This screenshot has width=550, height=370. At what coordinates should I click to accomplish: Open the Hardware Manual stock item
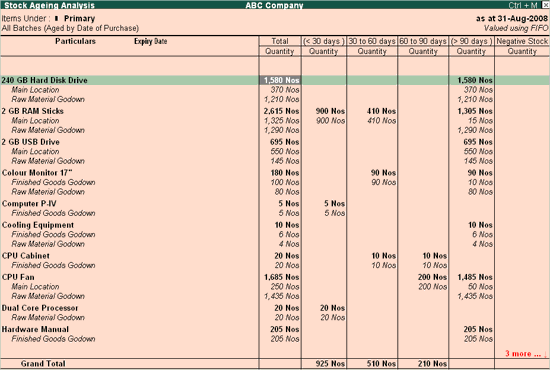click(x=35, y=330)
